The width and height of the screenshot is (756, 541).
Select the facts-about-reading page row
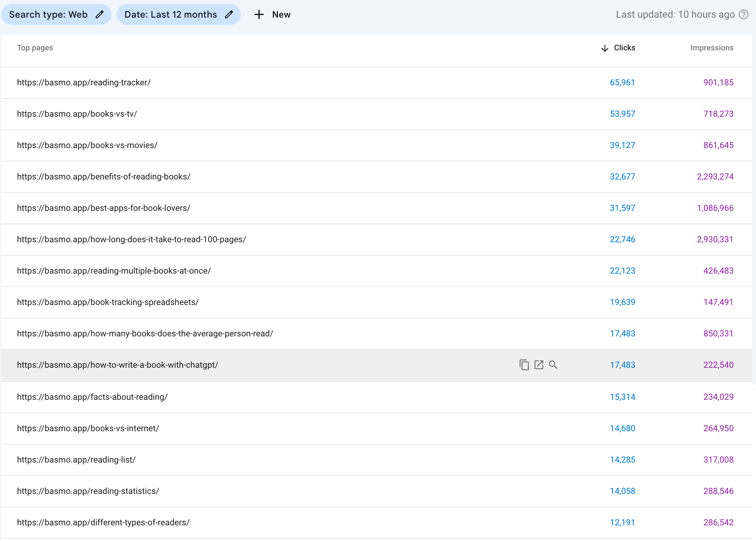point(376,397)
